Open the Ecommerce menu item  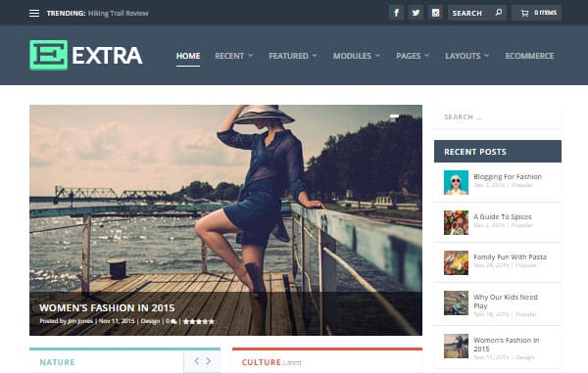click(x=529, y=56)
